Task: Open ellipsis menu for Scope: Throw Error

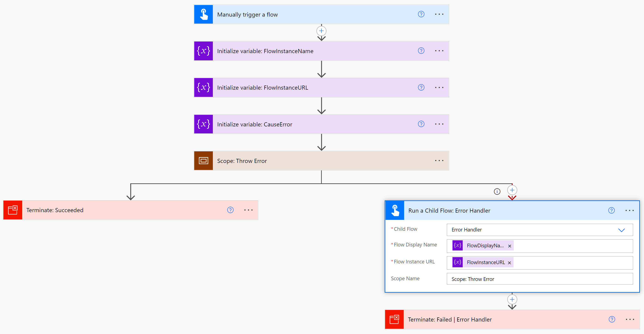Action: [439, 160]
